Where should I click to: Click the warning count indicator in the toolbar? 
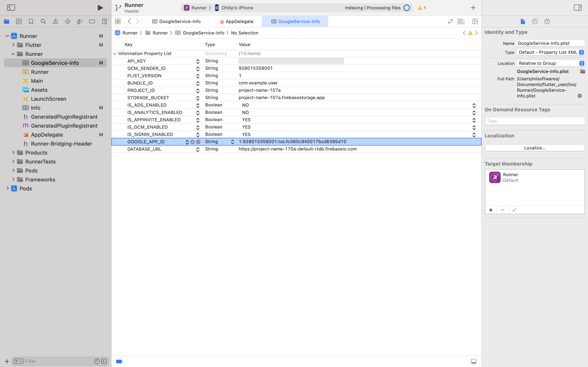click(422, 8)
